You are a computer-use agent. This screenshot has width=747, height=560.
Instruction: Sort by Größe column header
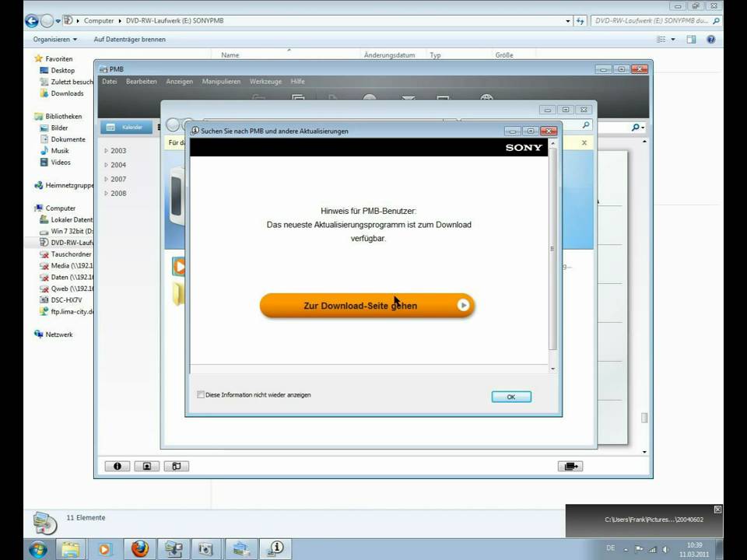[504, 54]
